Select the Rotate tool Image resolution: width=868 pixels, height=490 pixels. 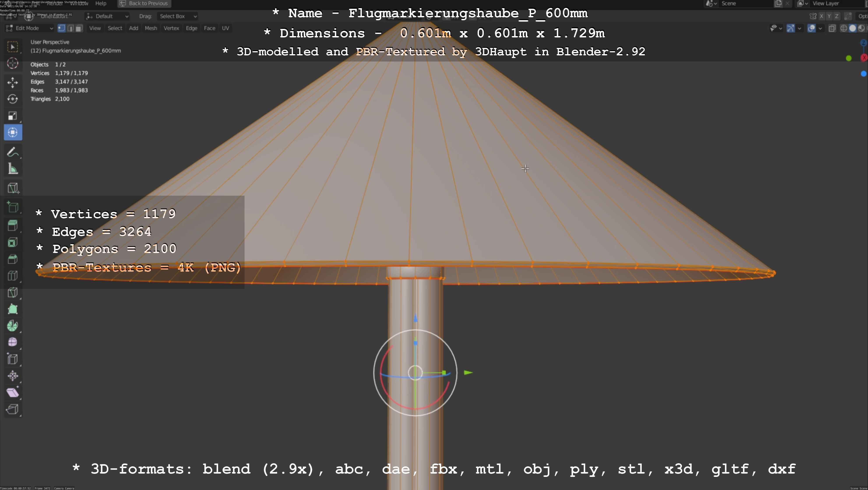pos(13,99)
